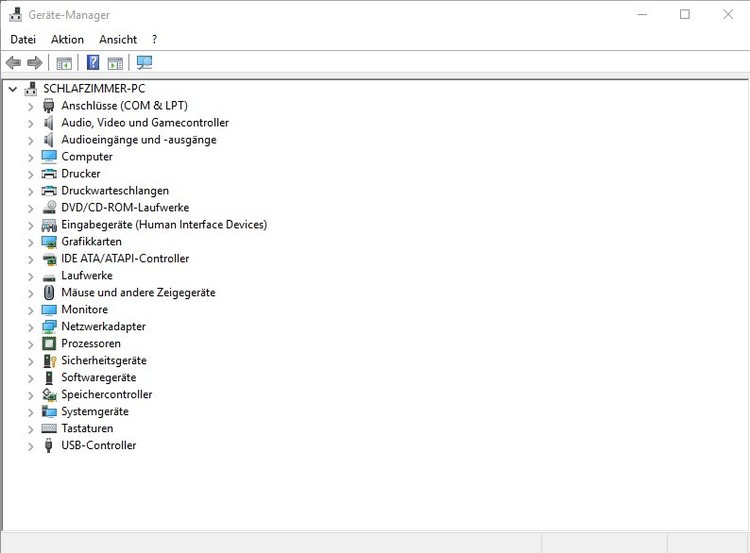This screenshot has height=553, width=750.
Task: Expand the Netzwerkadapter category
Action: pyautogui.click(x=31, y=327)
